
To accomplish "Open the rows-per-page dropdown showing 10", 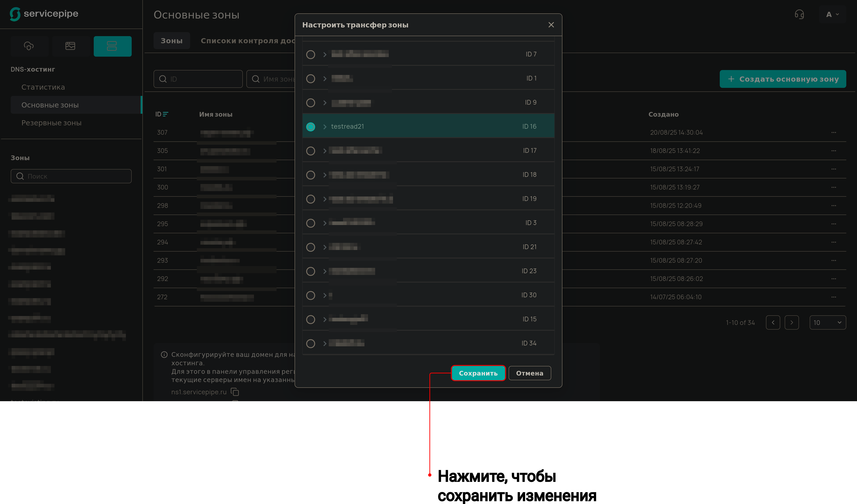I will [x=827, y=322].
